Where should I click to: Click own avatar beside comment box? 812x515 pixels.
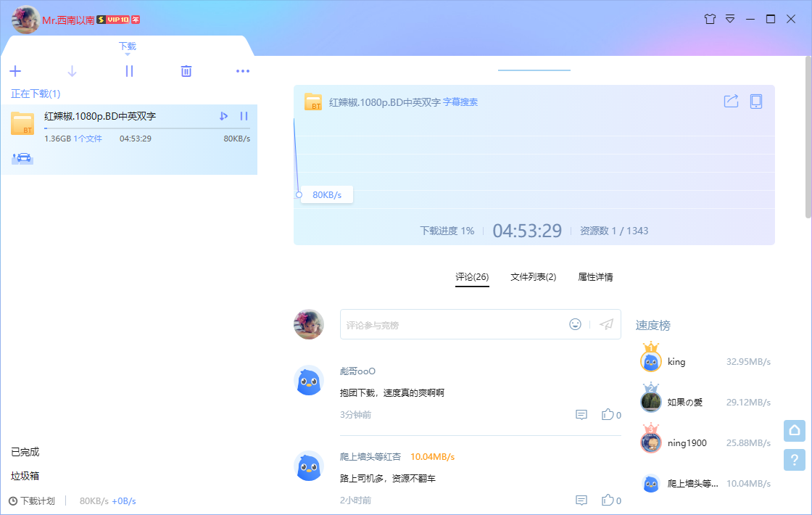tap(309, 324)
